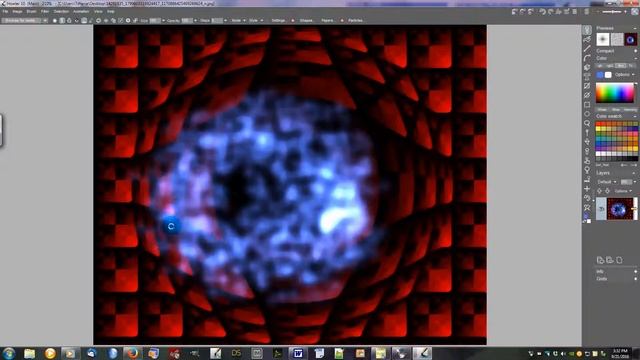Open the Animation menu

pyautogui.click(x=81, y=11)
